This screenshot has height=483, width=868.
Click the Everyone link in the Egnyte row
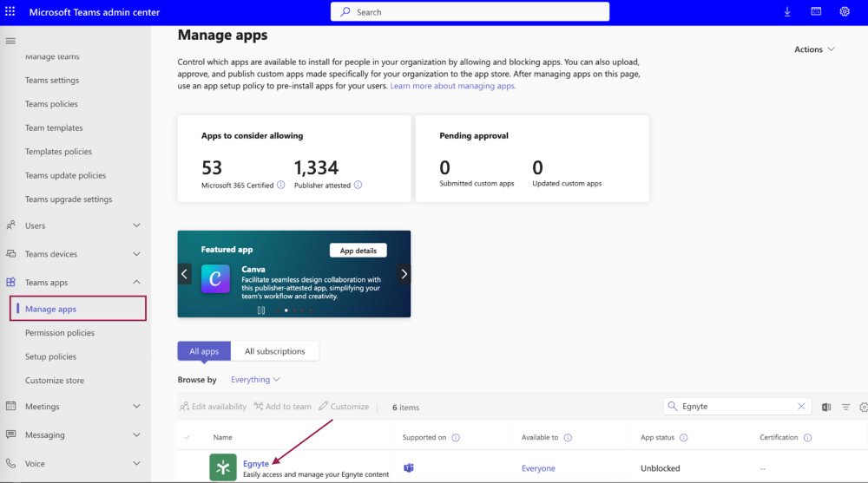(x=538, y=468)
